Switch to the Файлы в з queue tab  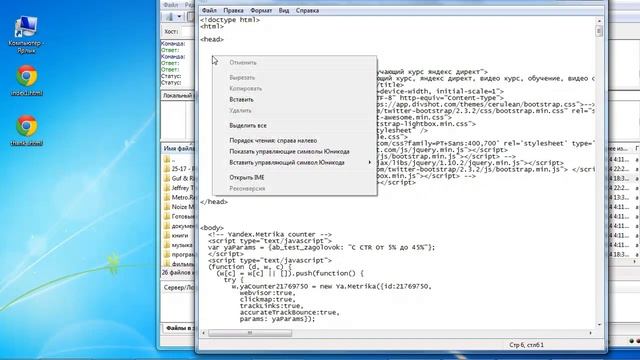(180, 328)
